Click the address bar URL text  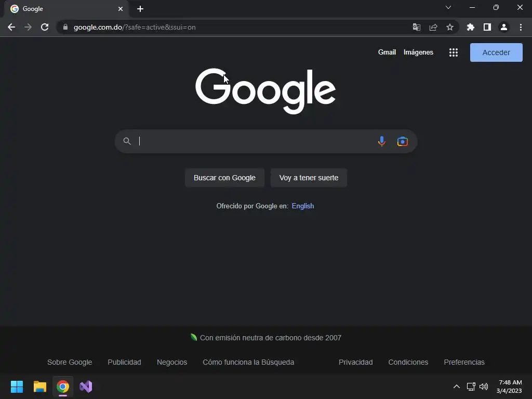coord(135,27)
